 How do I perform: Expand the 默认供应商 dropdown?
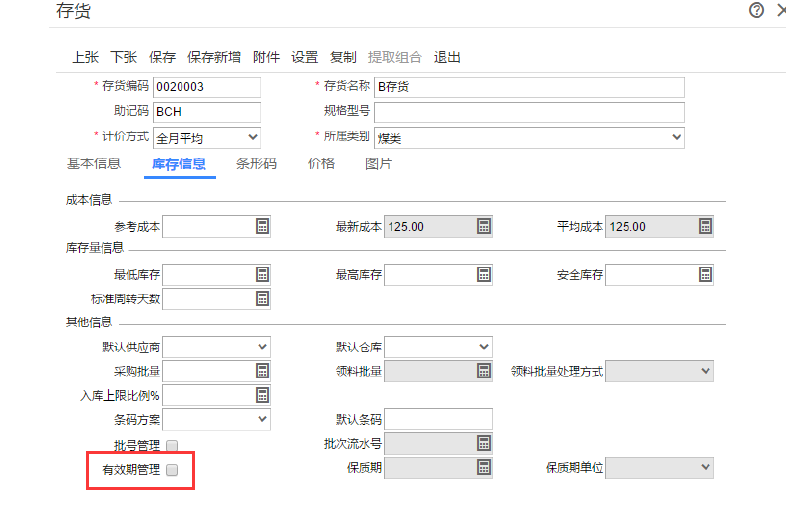point(262,347)
